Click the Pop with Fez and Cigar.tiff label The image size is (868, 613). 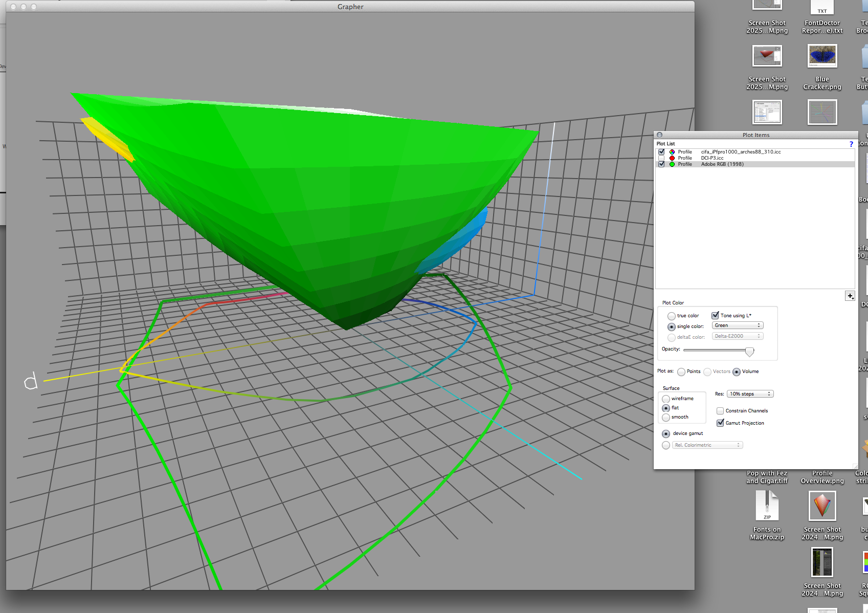coord(767,477)
